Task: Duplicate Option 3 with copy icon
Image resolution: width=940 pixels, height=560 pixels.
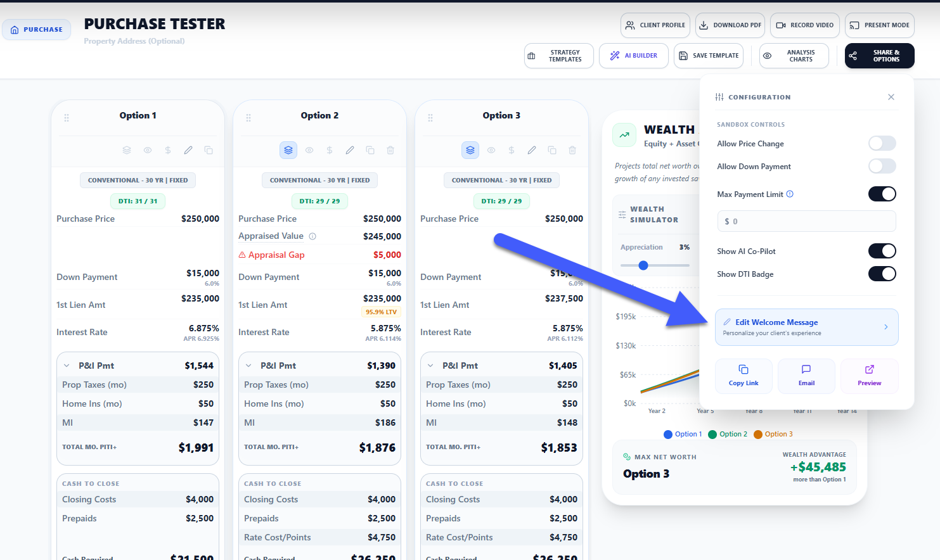Action: coord(552,150)
